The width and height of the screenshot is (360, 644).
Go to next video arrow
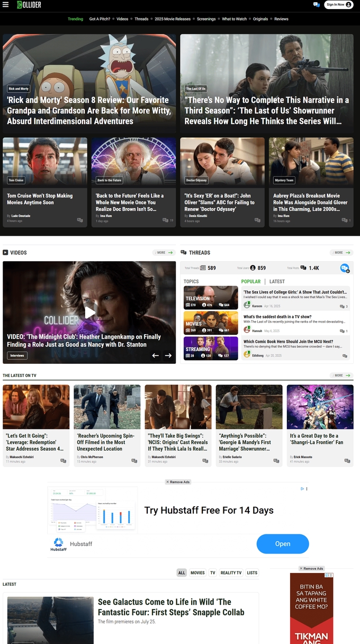point(168,355)
